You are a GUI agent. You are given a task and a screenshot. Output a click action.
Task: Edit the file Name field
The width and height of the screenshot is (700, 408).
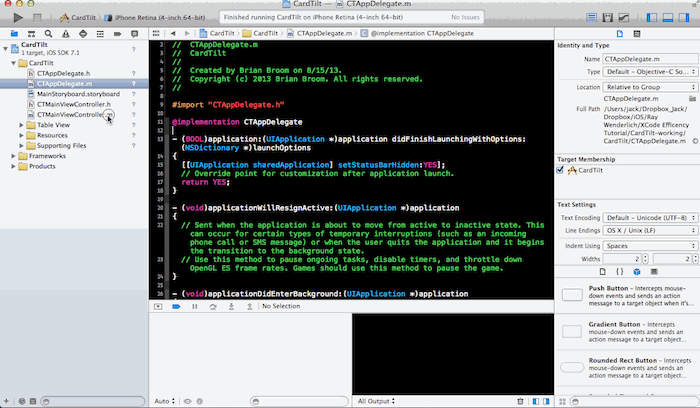click(x=650, y=59)
